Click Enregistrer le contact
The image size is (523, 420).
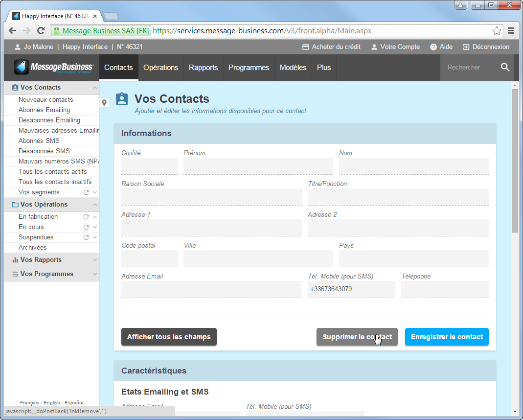click(446, 337)
